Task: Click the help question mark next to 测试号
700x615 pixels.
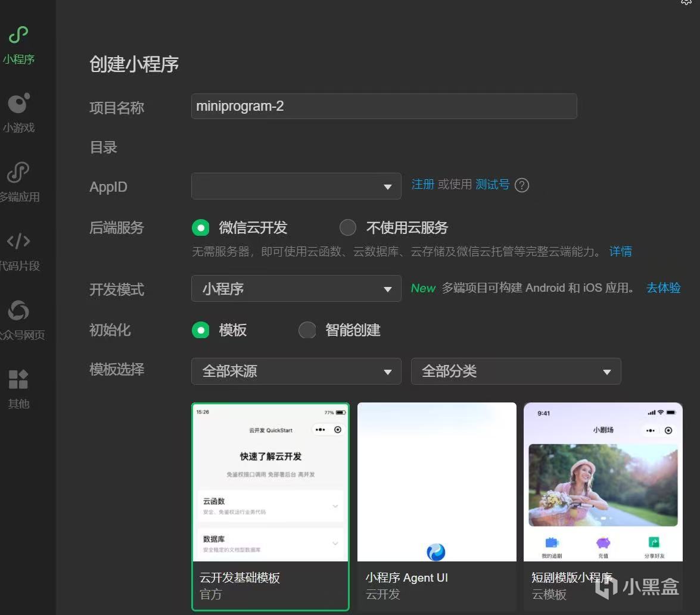Action: pyautogui.click(x=521, y=185)
